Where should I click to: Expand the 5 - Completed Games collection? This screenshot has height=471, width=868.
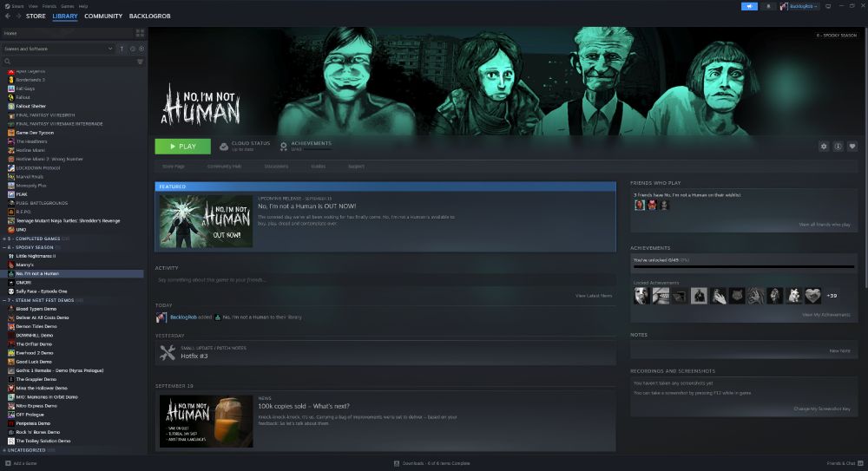point(4,239)
